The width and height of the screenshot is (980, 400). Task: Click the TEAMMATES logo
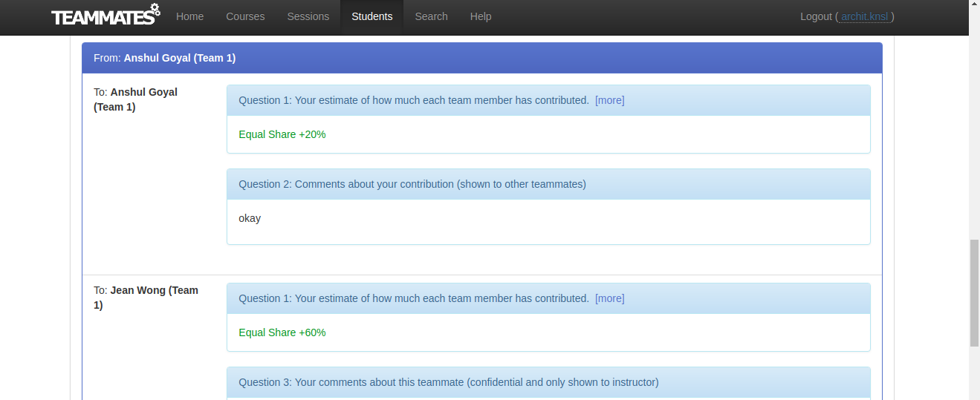pyautogui.click(x=106, y=16)
